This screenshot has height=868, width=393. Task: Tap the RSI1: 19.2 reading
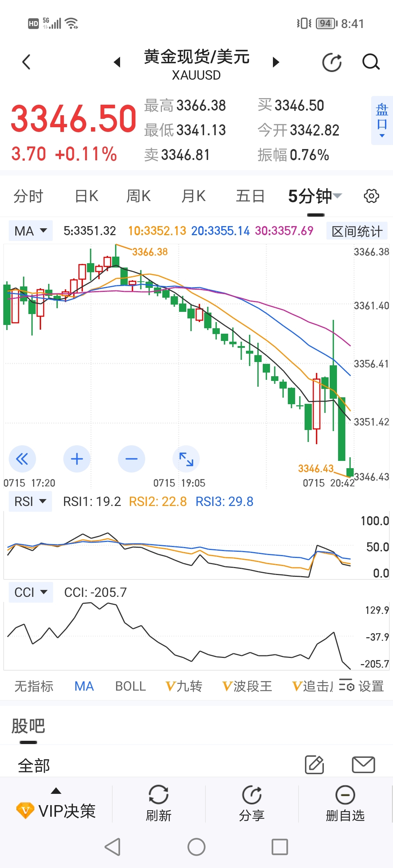pyautogui.click(x=92, y=502)
